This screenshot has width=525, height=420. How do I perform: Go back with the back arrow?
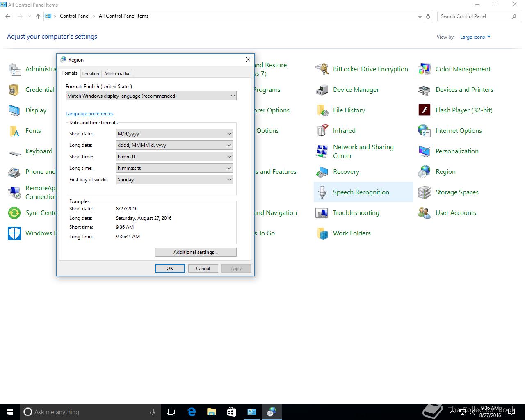click(8, 16)
